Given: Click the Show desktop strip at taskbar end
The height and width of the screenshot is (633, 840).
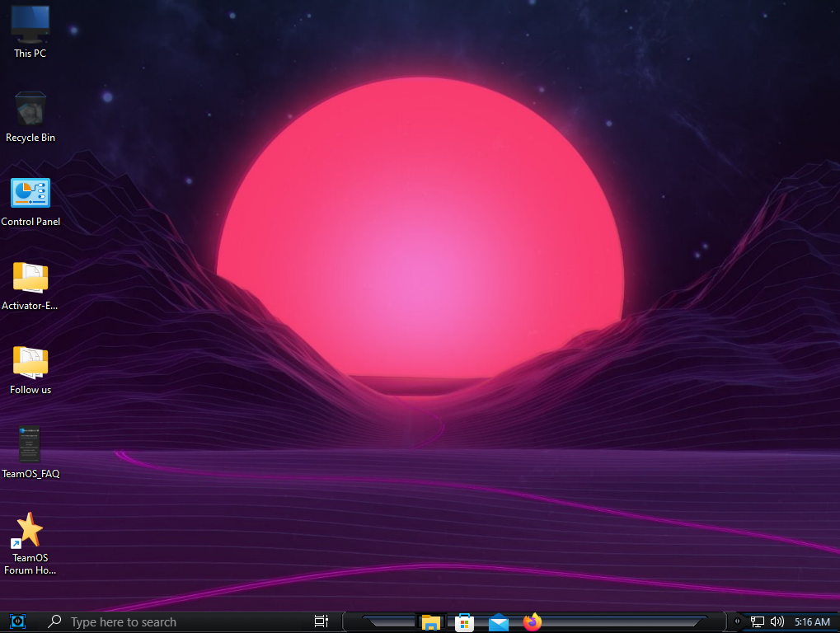Looking at the screenshot, I should (837, 622).
